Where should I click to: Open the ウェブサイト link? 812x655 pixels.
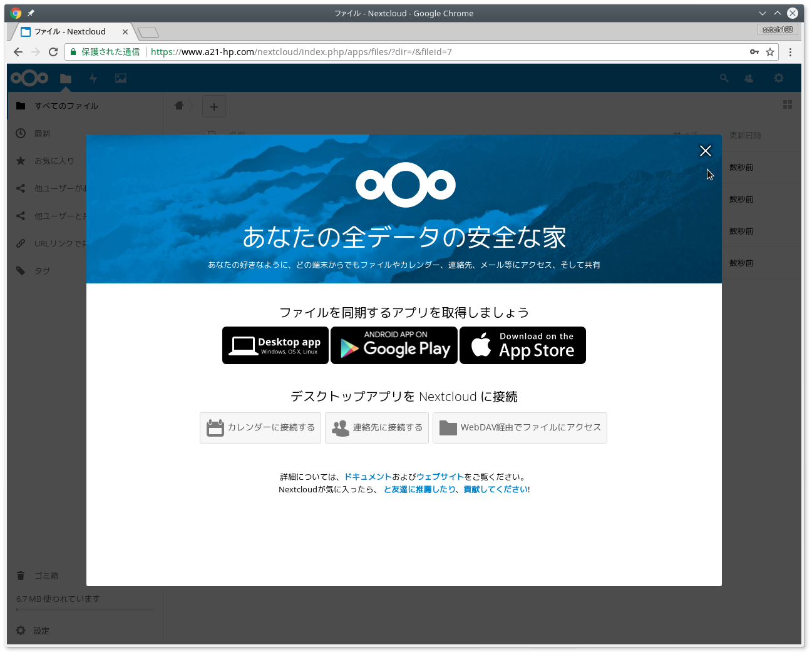[440, 477]
